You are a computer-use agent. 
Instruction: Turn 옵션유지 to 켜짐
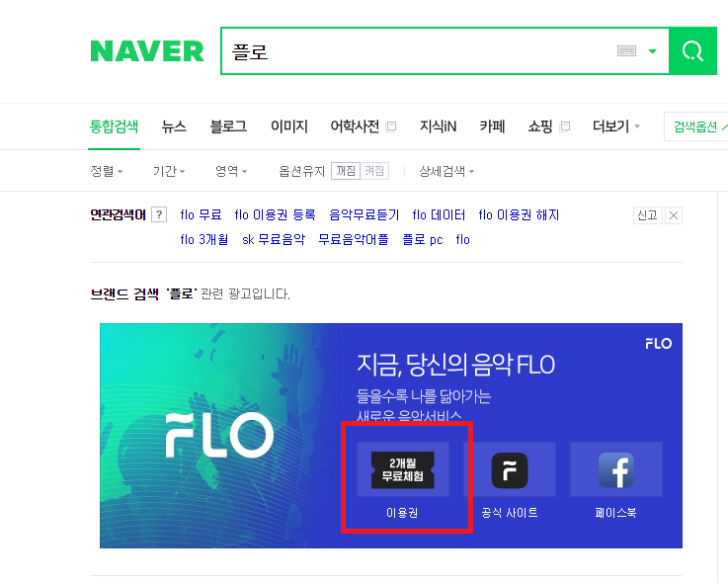[374, 171]
